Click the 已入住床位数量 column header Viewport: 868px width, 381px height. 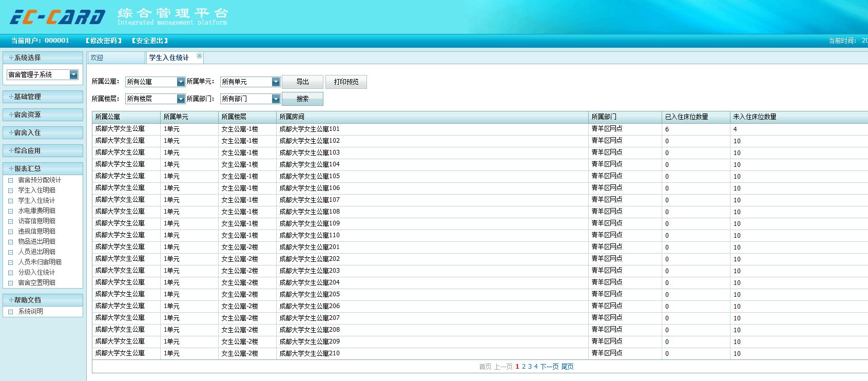point(696,117)
